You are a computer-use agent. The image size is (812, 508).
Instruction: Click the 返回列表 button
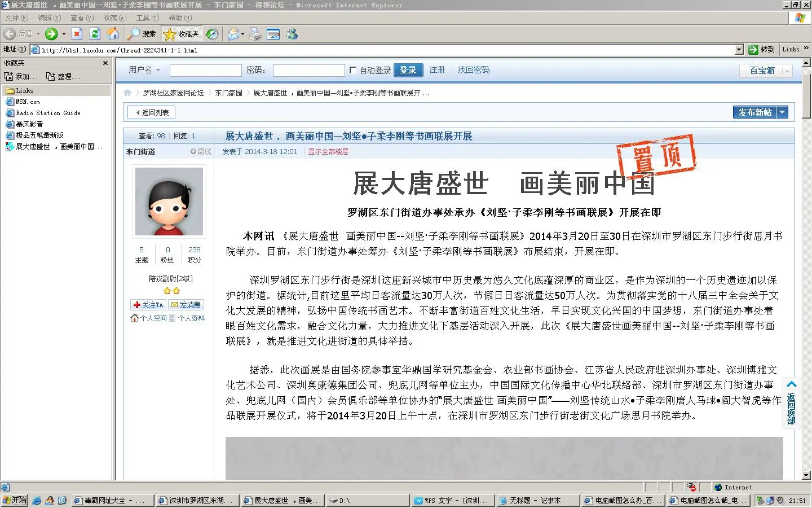(x=152, y=112)
